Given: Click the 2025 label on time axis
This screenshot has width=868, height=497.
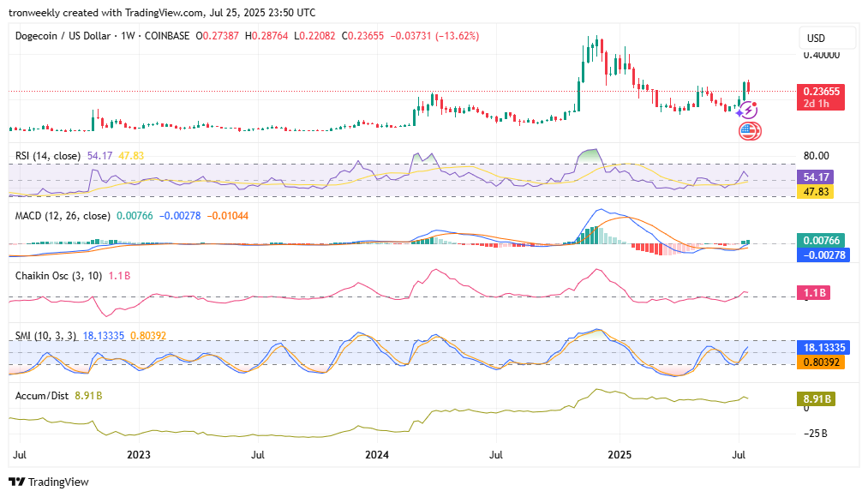Looking at the screenshot, I should tap(620, 455).
